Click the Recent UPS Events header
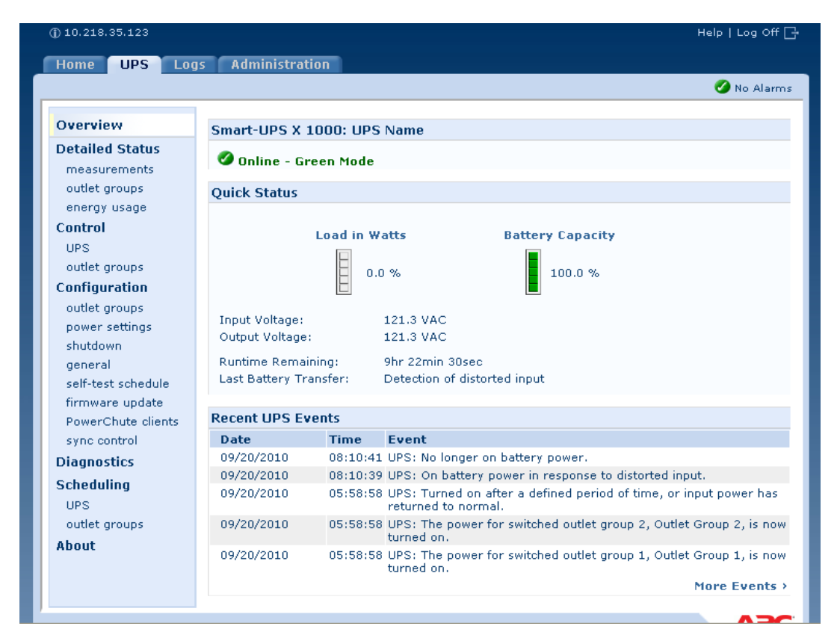 [x=275, y=418]
